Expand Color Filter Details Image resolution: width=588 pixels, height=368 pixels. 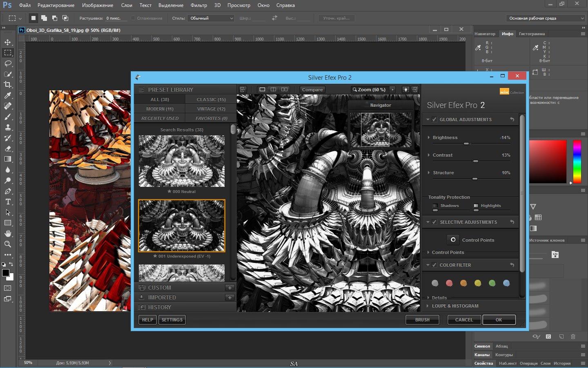point(428,298)
